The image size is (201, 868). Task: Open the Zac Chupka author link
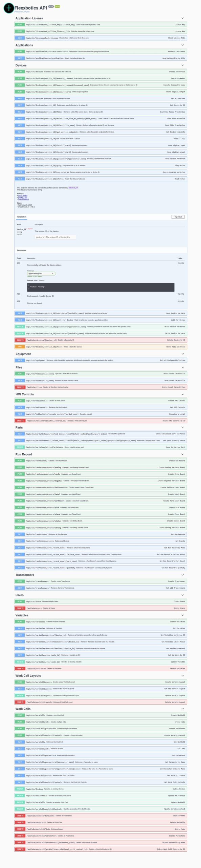pyautogui.click(x=23, y=196)
